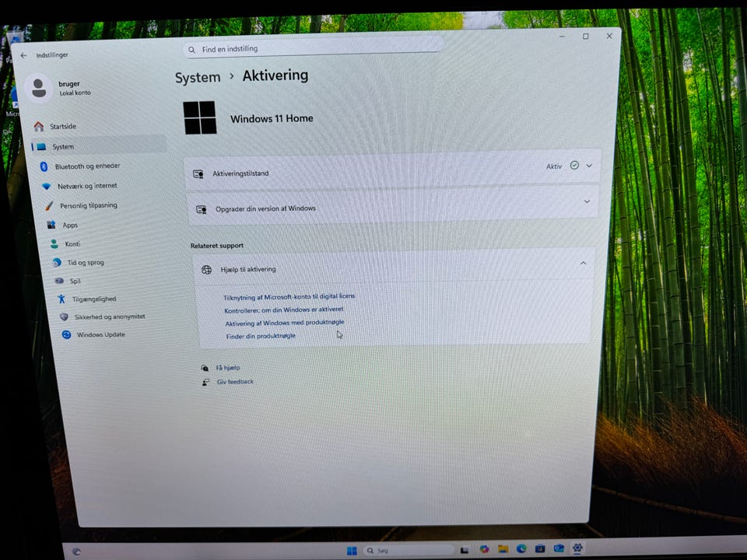Click the Giv feedback link
The width and height of the screenshot is (747, 560).
click(x=235, y=382)
